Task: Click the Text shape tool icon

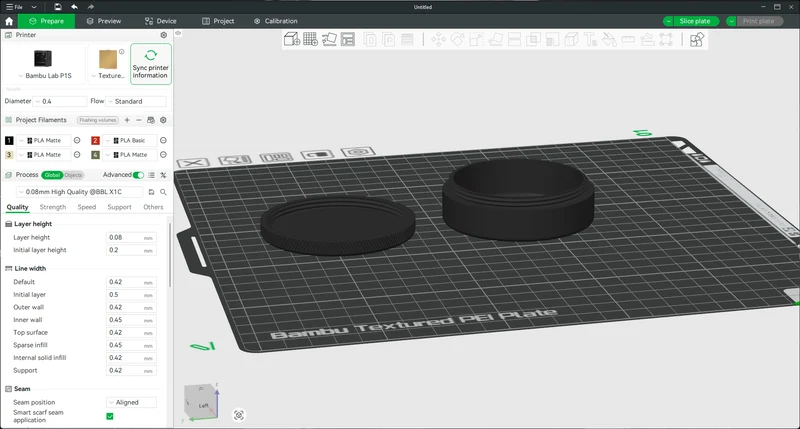Action: coord(590,39)
